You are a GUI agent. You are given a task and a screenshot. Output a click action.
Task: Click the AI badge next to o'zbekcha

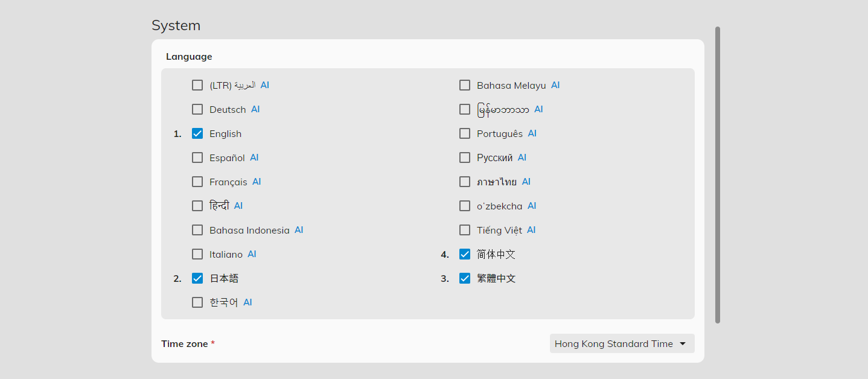click(x=531, y=206)
